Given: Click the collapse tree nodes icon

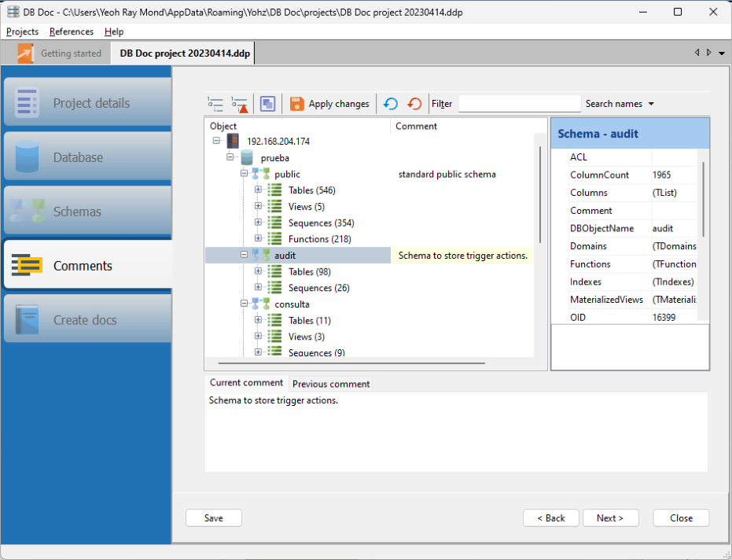Looking at the screenshot, I should [x=239, y=104].
